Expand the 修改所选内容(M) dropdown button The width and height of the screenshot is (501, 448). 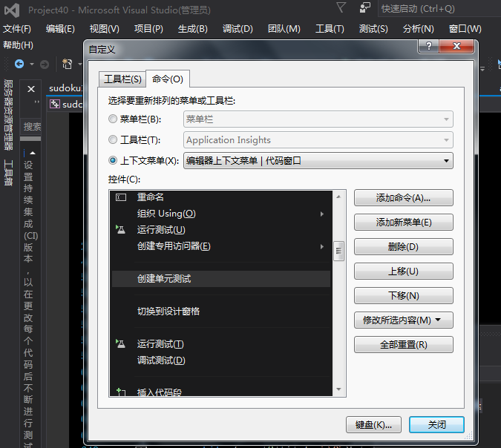[x=403, y=320]
